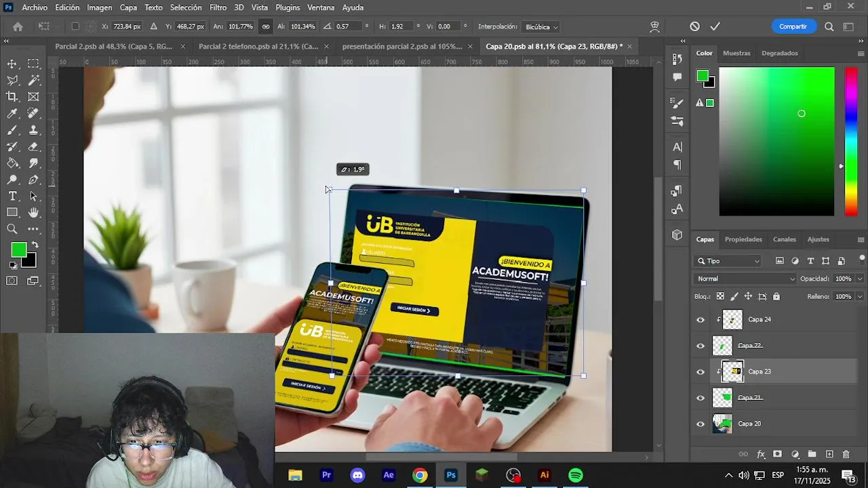Select the Clone Stamp tool
The height and width of the screenshot is (488, 868).
pyautogui.click(x=33, y=130)
